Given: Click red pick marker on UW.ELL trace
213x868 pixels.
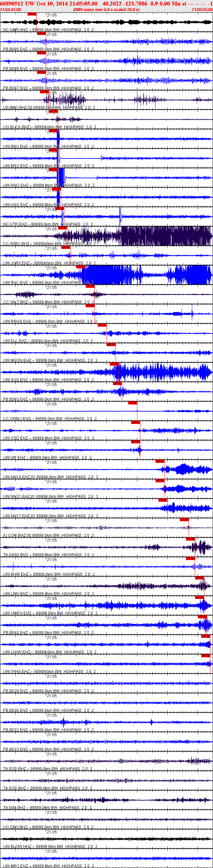Looking at the screenshot, I should coord(102,325).
